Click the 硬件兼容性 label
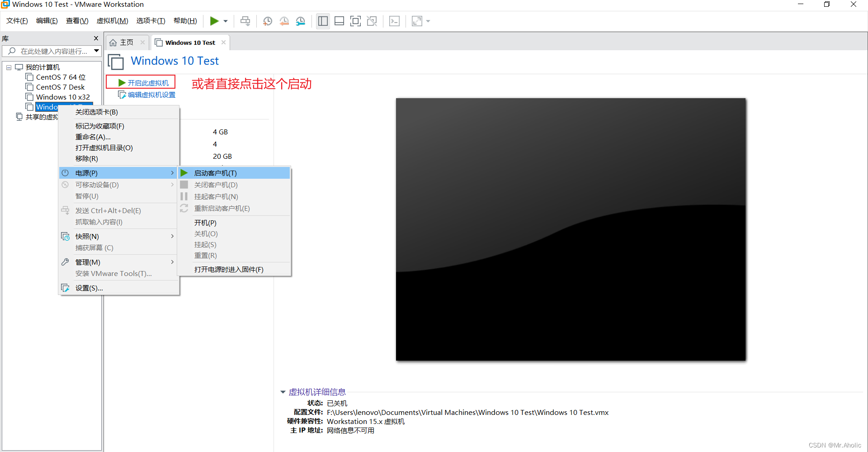 point(305,421)
